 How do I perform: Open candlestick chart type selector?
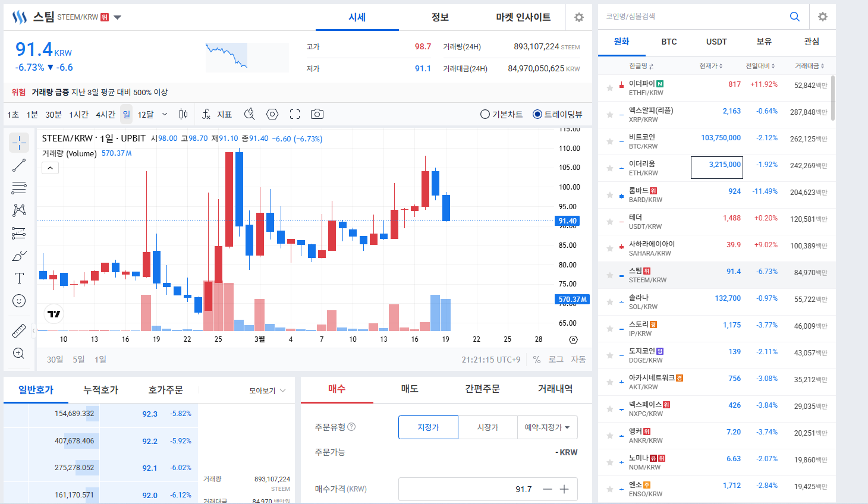(x=183, y=114)
